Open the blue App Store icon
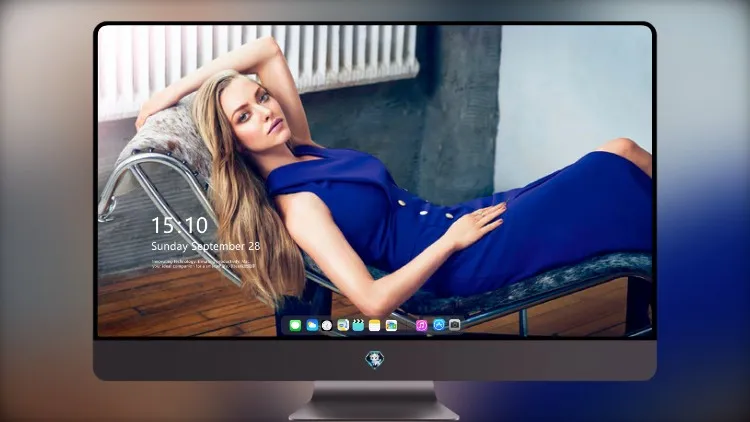Image resolution: width=750 pixels, height=422 pixels. click(x=439, y=325)
